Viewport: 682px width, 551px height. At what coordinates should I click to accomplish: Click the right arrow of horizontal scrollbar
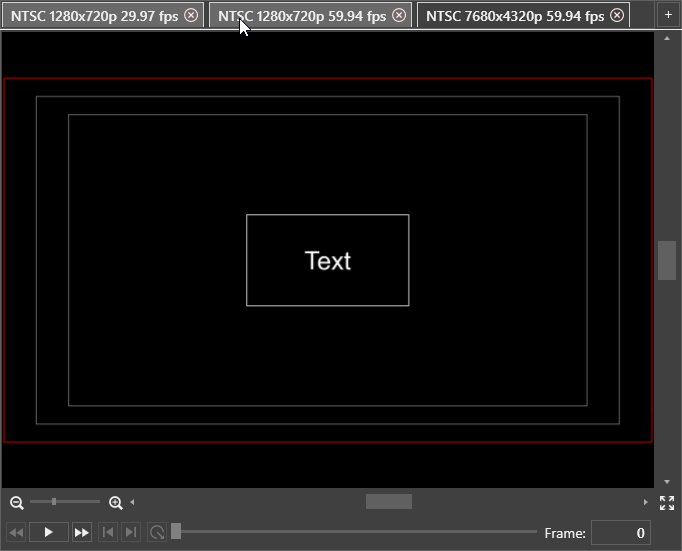(x=645, y=502)
